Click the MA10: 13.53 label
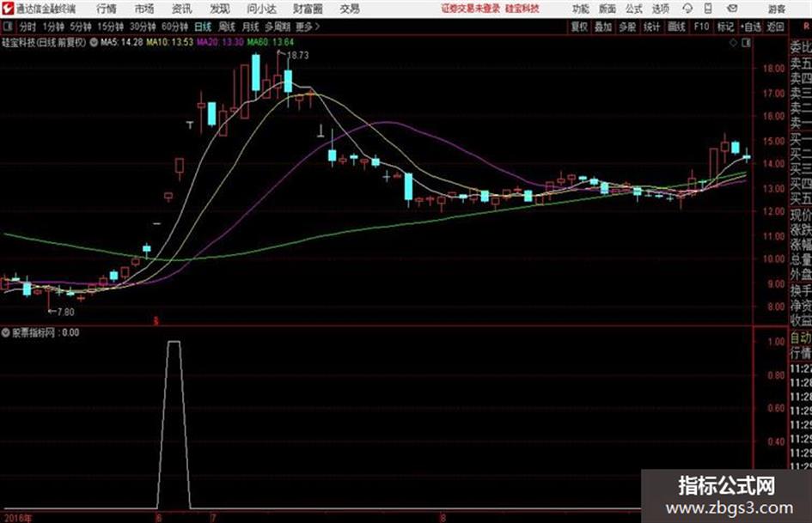This screenshot has height=523, width=812. coord(170,42)
